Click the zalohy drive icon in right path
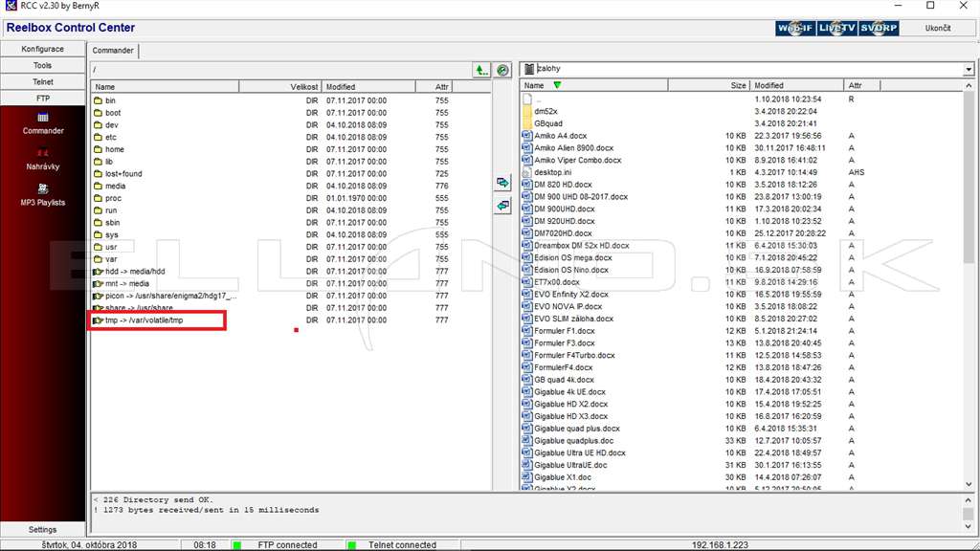980x551 pixels. pyautogui.click(x=529, y=69)
